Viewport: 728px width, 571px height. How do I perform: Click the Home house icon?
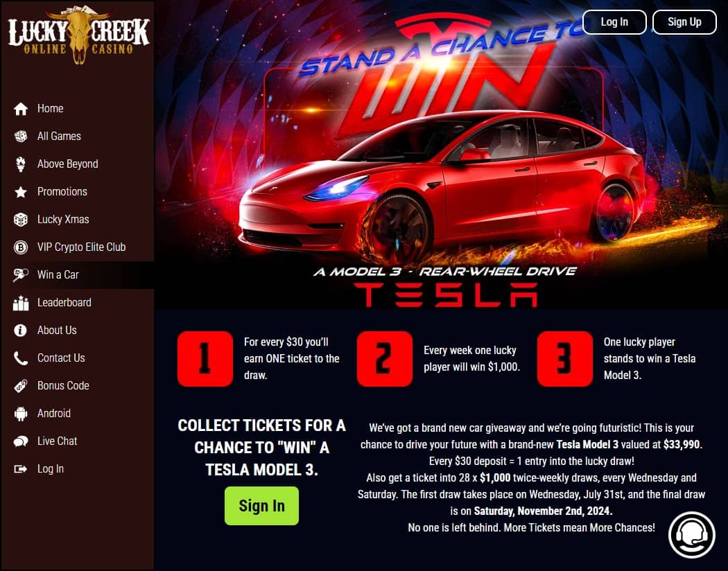(x=20, y=109)
